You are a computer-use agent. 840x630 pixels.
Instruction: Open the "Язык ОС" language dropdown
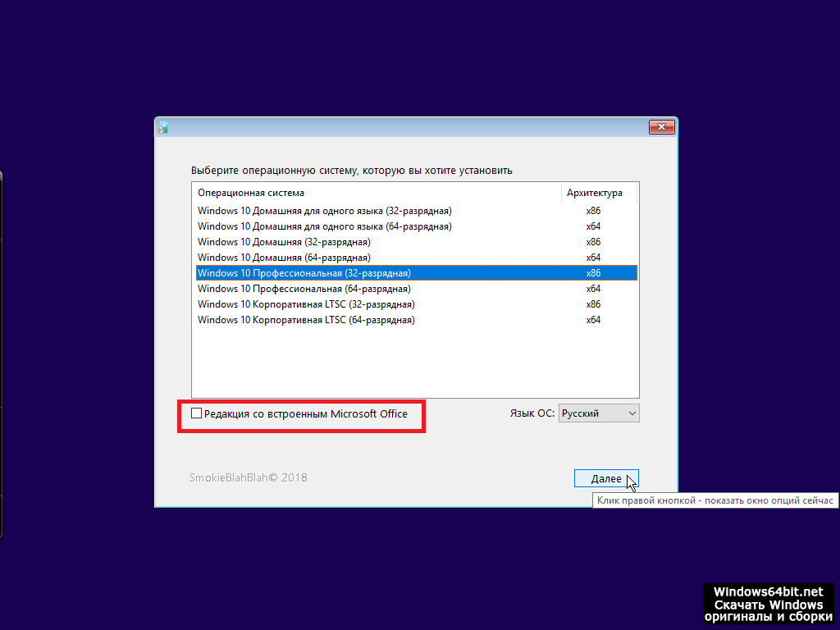(x=599, y=413)
